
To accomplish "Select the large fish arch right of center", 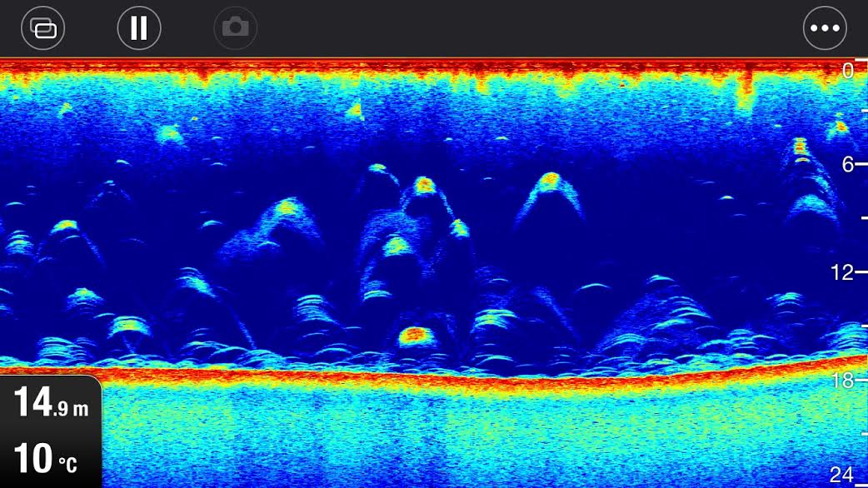I will pyautogui.click(x=549, y=182).
